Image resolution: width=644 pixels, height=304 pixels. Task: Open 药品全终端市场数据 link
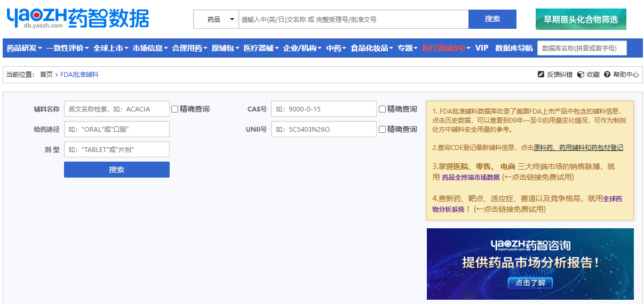pos(471,177)
